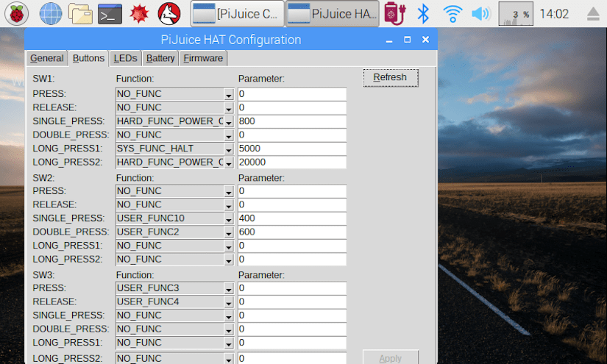Switch to the [PiJuice C... taskbar window

coord(238,13)
